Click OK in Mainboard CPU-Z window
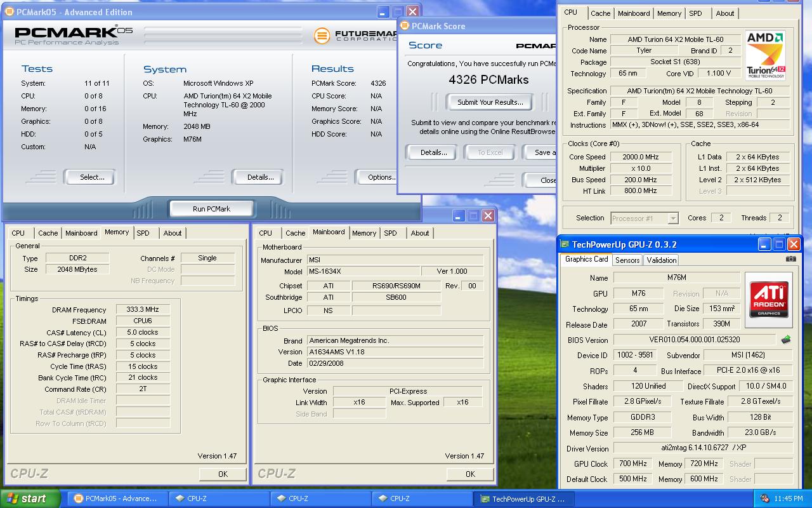 [470, 474]
